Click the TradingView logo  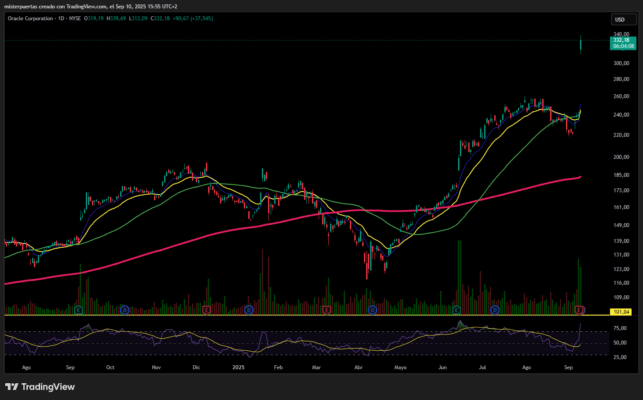(40, 387)
